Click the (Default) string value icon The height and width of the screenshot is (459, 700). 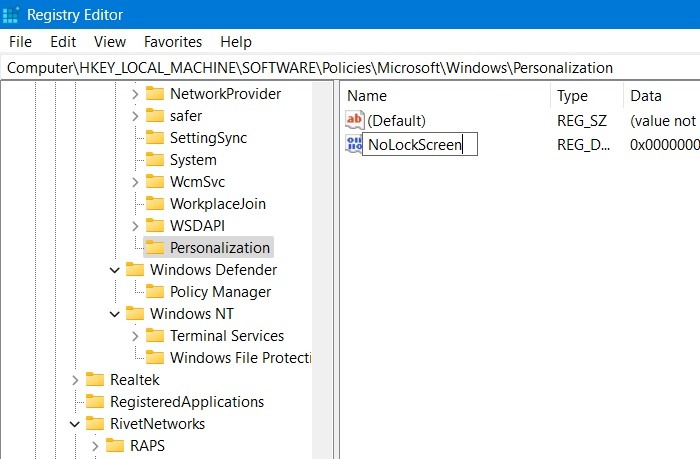pos(355,120)
